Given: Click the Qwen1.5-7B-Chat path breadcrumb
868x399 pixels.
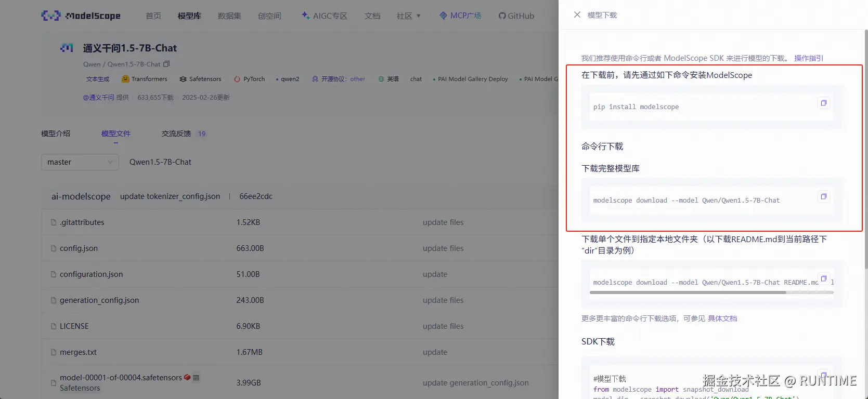Looking at the screenshot, I should [x=160, y=162].
